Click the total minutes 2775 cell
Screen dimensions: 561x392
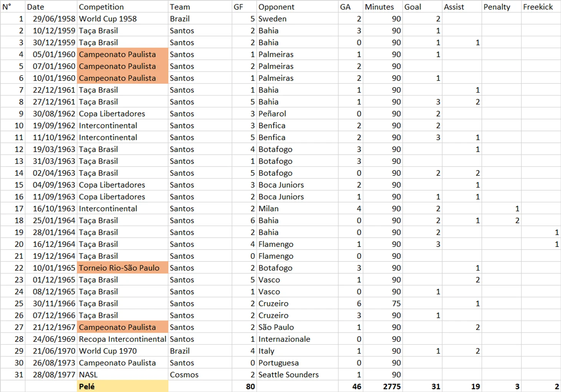(383, 386)
